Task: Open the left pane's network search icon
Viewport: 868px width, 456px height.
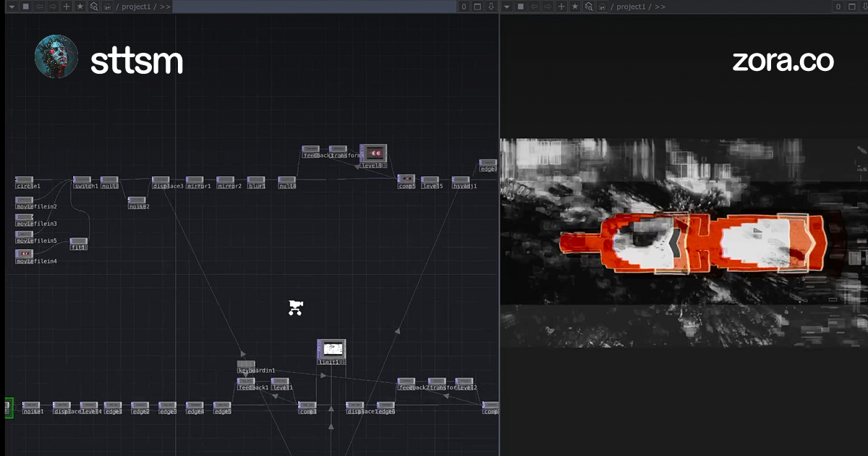Action: [93, 7]
